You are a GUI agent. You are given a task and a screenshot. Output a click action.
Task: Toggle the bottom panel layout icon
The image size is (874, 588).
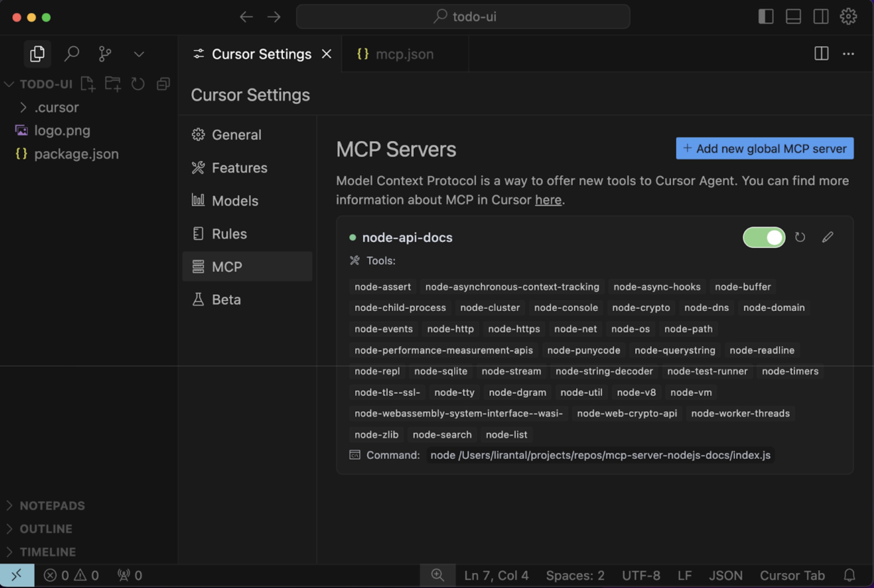(x=793, y=16)
